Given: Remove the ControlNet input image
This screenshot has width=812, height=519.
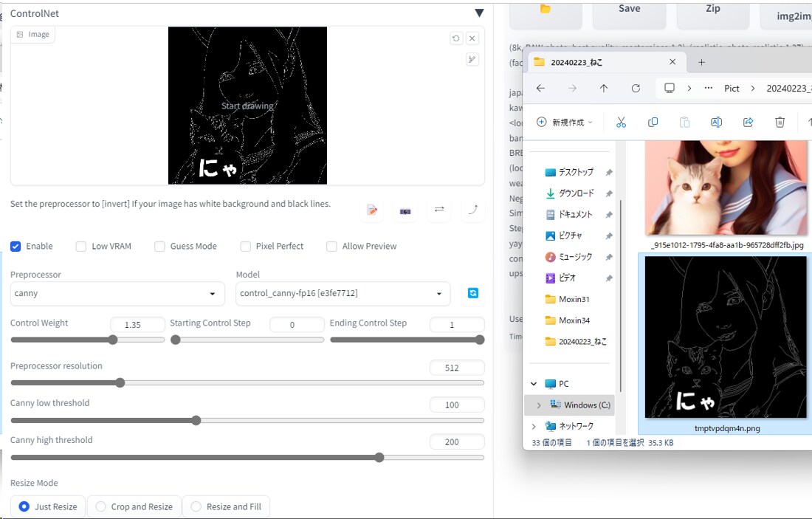Looking at the screenshot, I should [472, 38].
